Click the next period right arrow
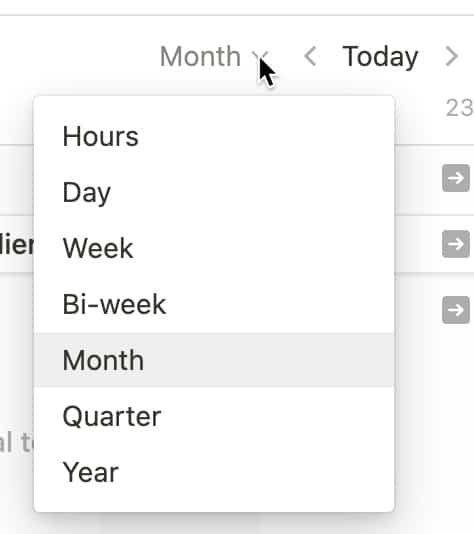This screenshot has height=534, width=474. pyautogui.click(x=452, y=57)
